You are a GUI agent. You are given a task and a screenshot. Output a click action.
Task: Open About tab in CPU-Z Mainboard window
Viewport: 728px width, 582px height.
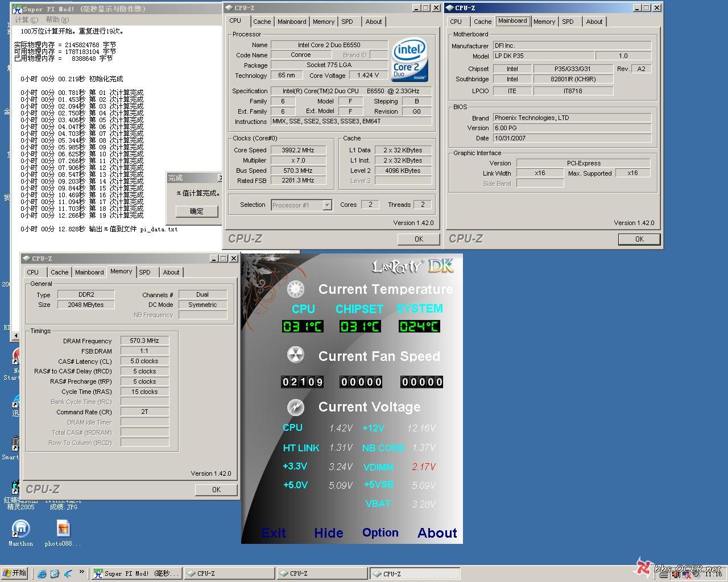click(x=594, y=22)
